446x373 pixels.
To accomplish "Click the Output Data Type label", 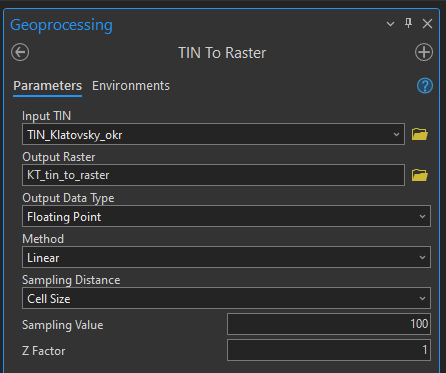I will [x=68, y=198].
